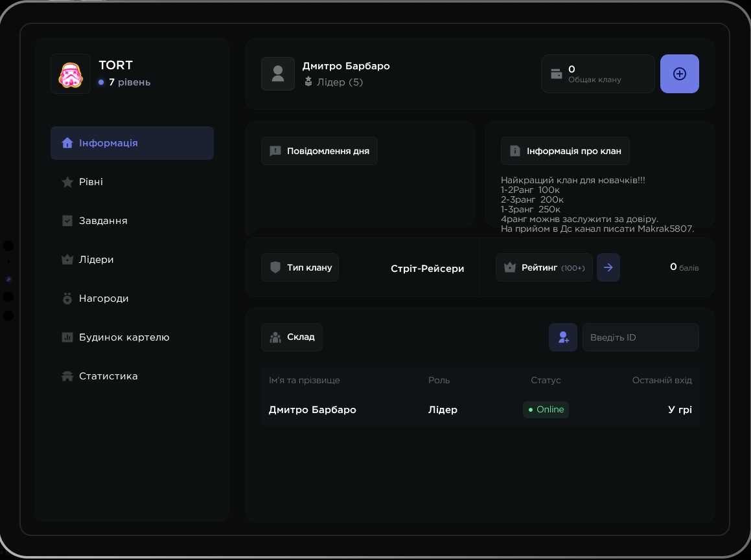Click the crown icon beside Лідери
This screenshot has width=751, height=560.
pos(67,260)
